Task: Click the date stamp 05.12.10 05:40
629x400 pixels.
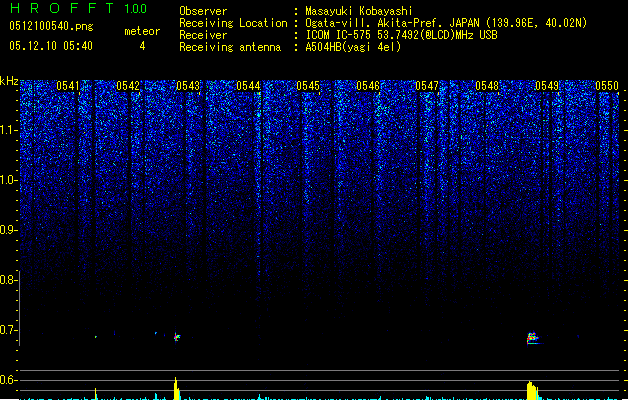Action: point(51,46)
